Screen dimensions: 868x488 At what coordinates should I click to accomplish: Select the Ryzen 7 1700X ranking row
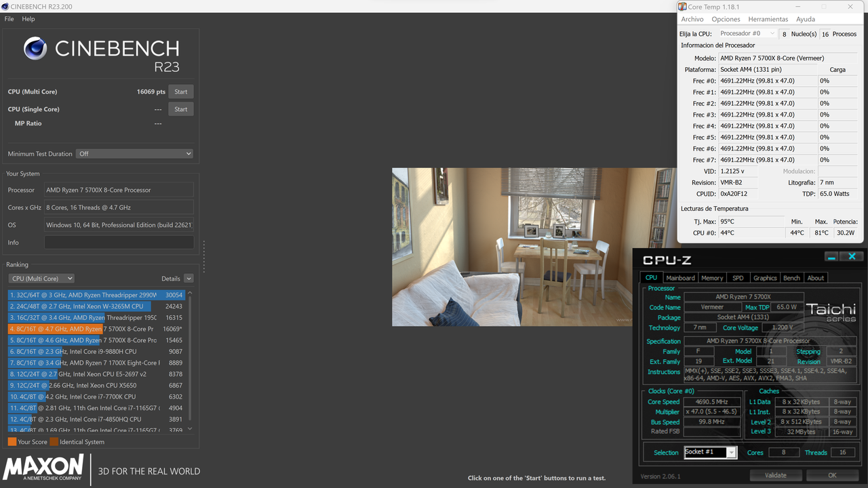point(96,363)
